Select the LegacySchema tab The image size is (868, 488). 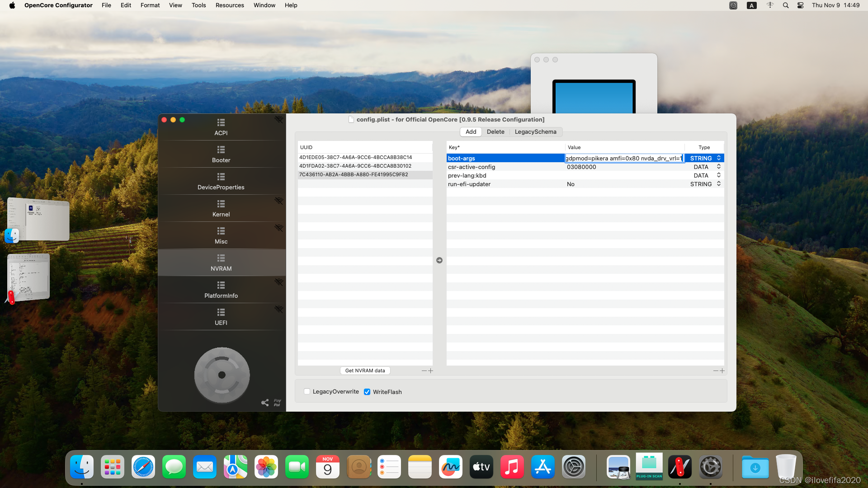tap(535, 132)
